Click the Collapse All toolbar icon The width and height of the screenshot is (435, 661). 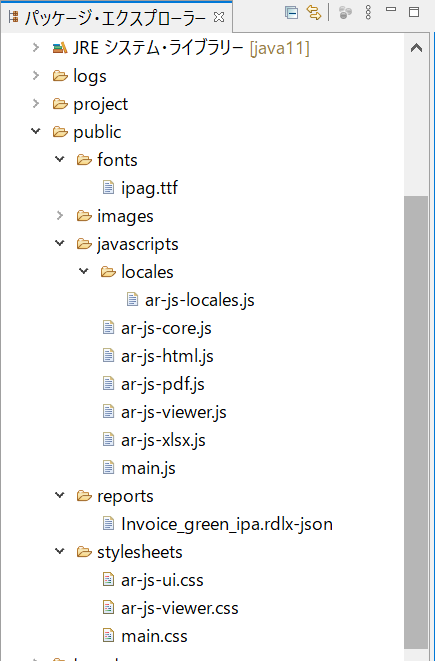point(291,13)
